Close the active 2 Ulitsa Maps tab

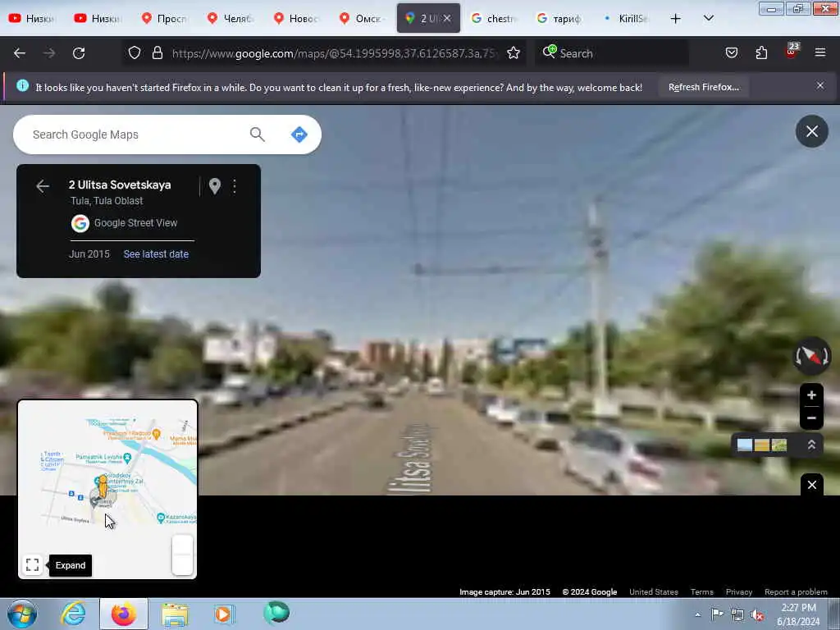[x=447, y=18]
